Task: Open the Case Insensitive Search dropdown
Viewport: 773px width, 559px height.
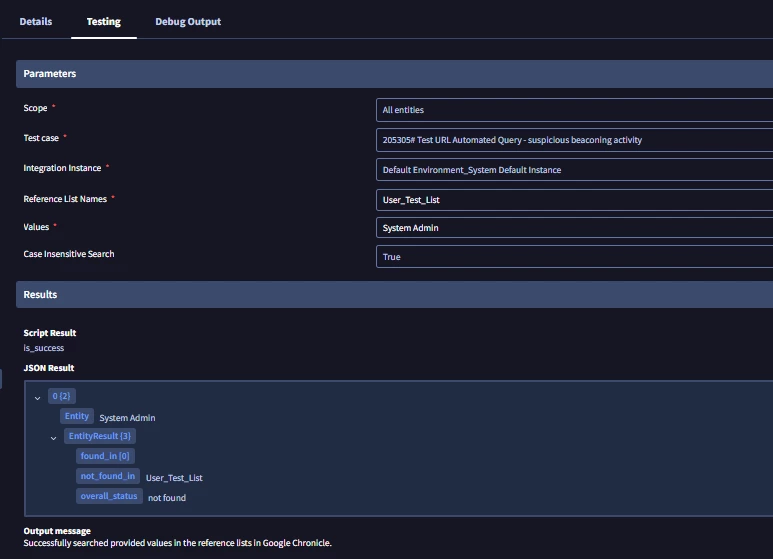Action: pyautogui.click(x=574, y=257)
